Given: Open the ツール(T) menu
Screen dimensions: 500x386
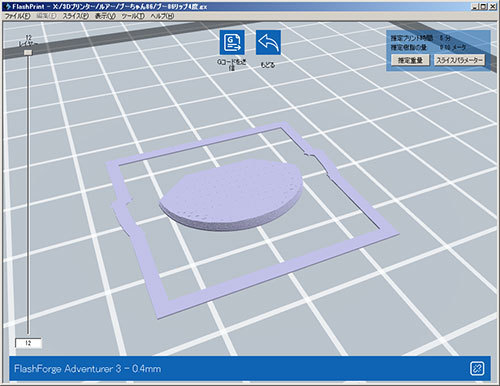Looking at the screenshot, I should coord(133,16).
